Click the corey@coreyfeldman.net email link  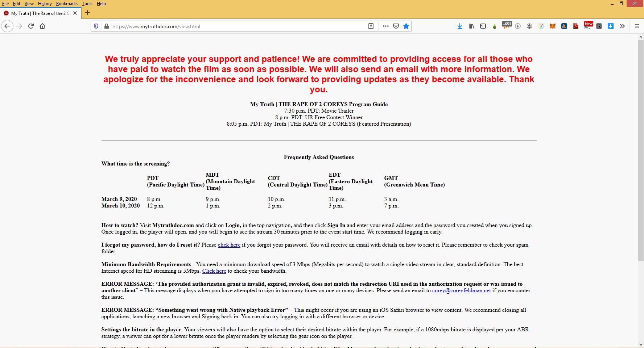click(461, 290)
